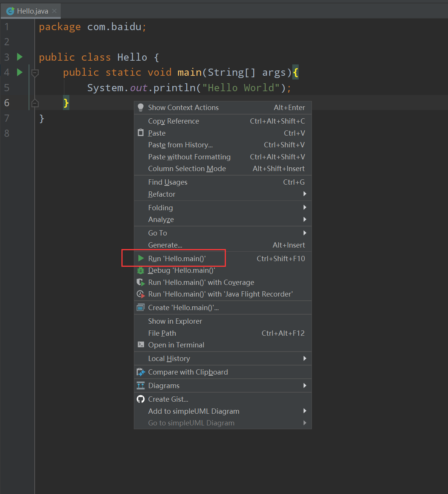
Task: Click the Diagrams icon
Action: coord(141,385)
